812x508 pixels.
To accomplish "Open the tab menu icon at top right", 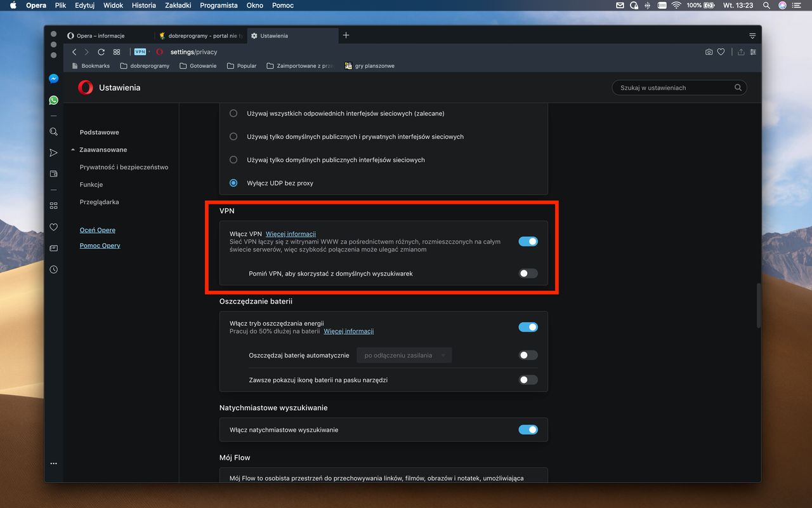I will 752,36.
